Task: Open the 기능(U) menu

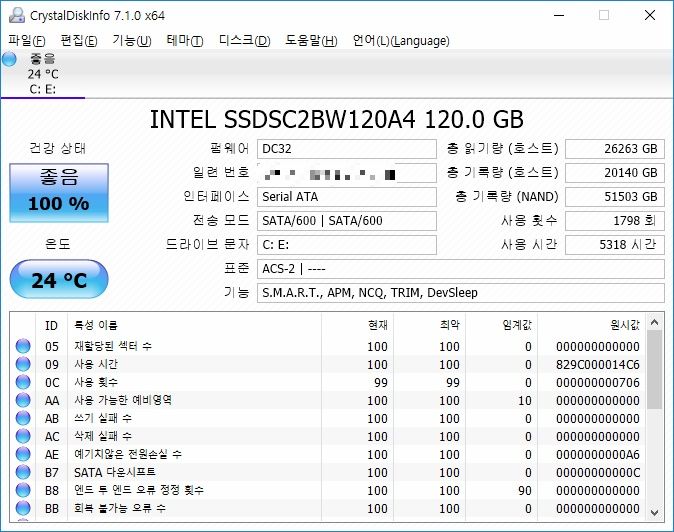Action: [x=132, y=41]
